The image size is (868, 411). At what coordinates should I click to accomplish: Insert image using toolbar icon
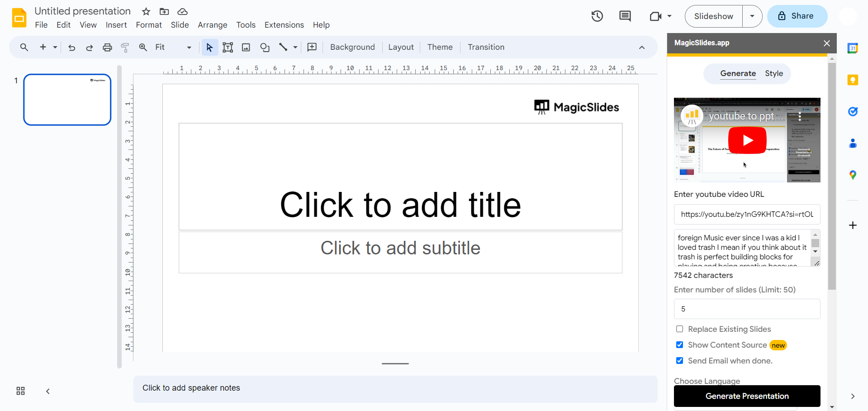pyautogui.click(x=246, y=47)
